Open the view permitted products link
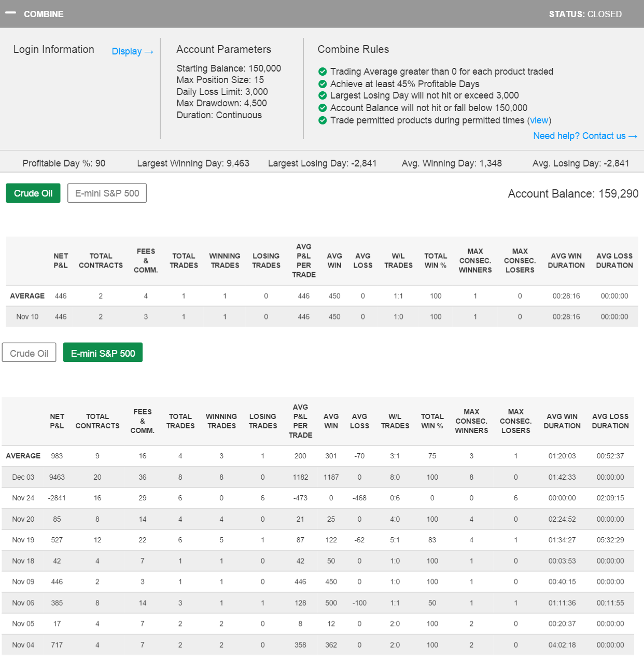The width and height of the screenshot is (644, 657). [539, 120]
